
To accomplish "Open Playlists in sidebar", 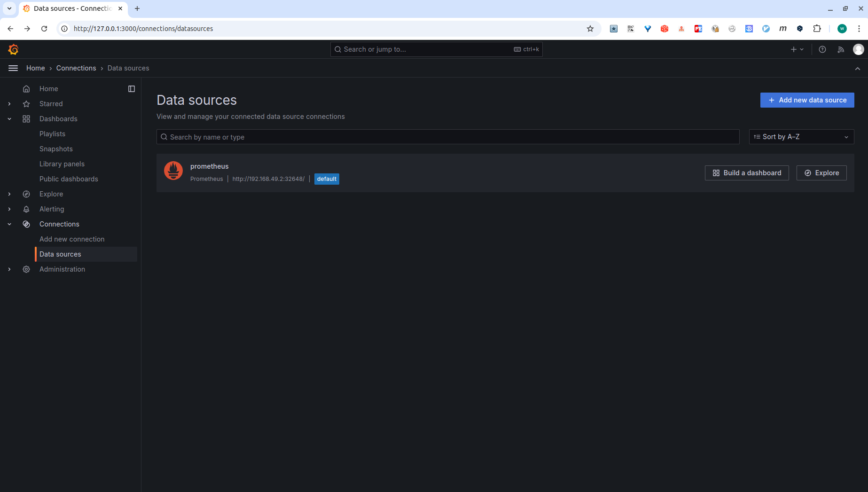I will pos(52,134).
